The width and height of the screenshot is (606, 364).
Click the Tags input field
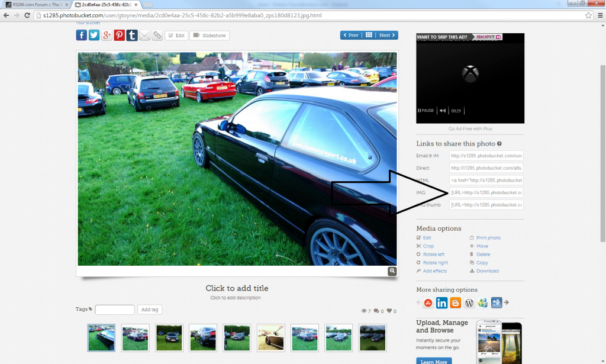[x=115, y=310]
